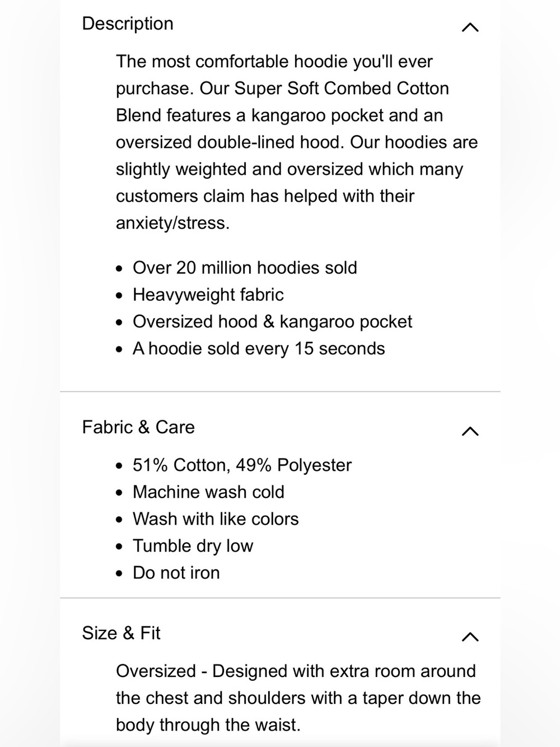Click the '51% Cotton, 49% Polyester' item
The image size is (560, 747).
242,465
